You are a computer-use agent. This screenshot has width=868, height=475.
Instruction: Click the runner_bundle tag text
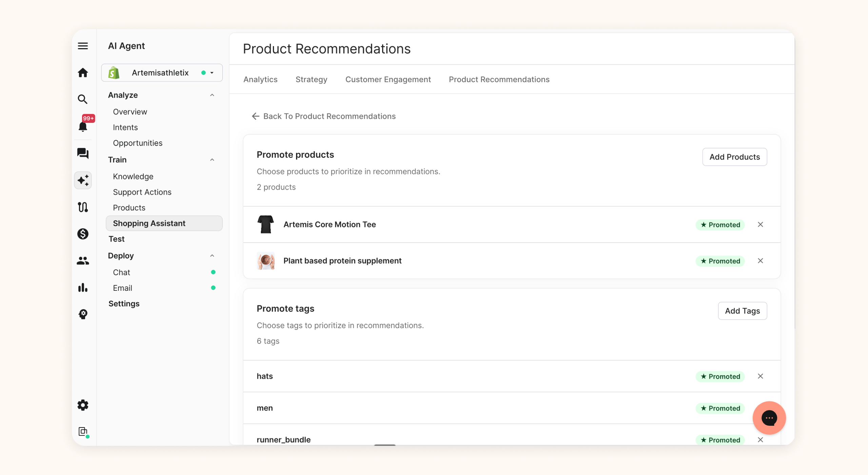tap(283, 440)
